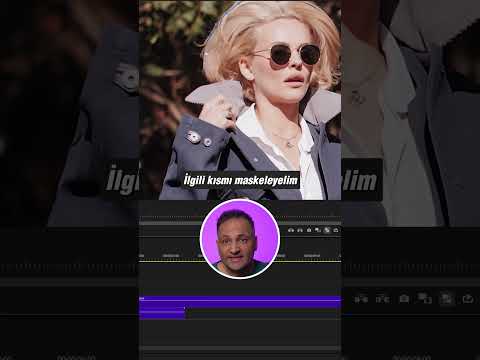Click the gray horizontal scrollbar below the timeline tracks

tap(240, 349)
